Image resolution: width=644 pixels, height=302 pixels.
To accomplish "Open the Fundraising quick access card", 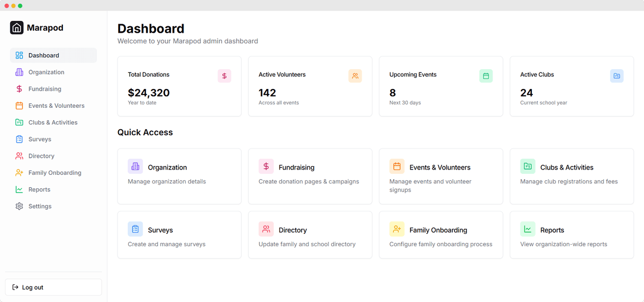I will point(310,176).
